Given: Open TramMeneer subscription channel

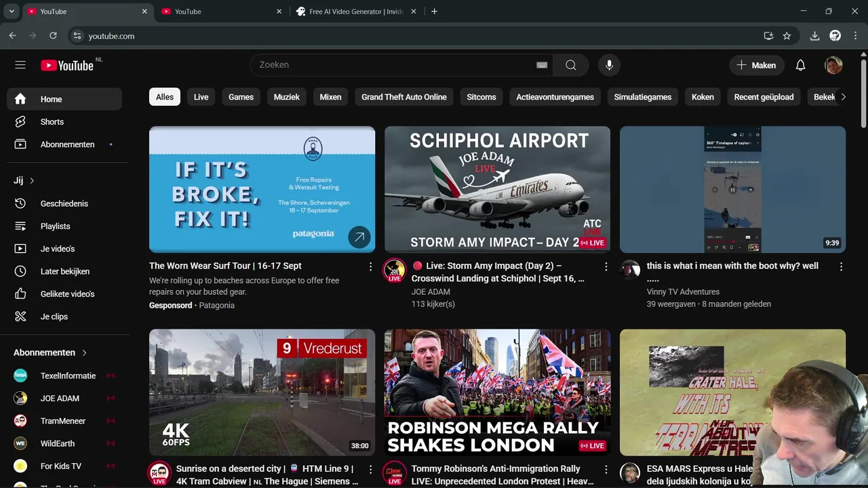Looking at the screenshot, I should [64, 421].
